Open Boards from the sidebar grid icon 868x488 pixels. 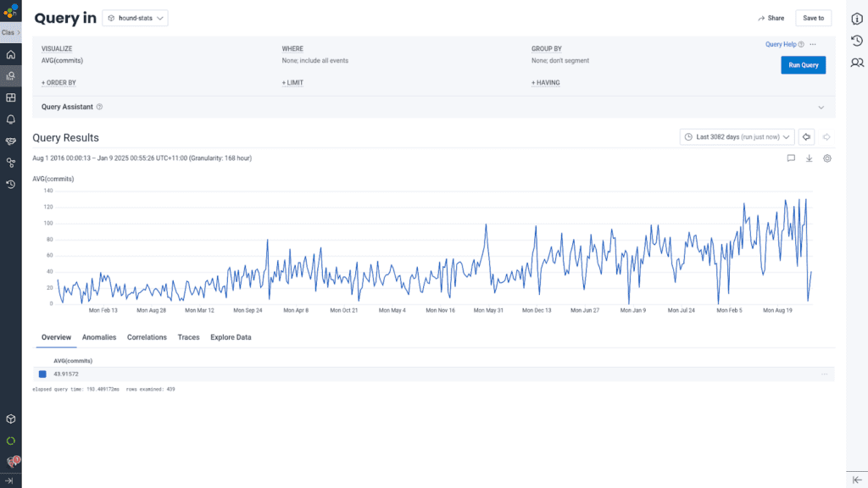pyautogui.click(x=10, y=97)
